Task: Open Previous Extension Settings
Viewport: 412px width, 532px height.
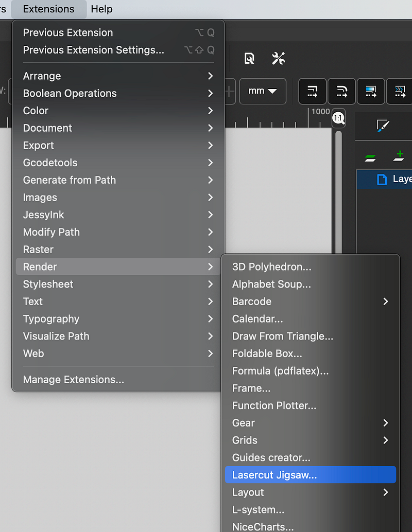Action: tap(118, 50)
